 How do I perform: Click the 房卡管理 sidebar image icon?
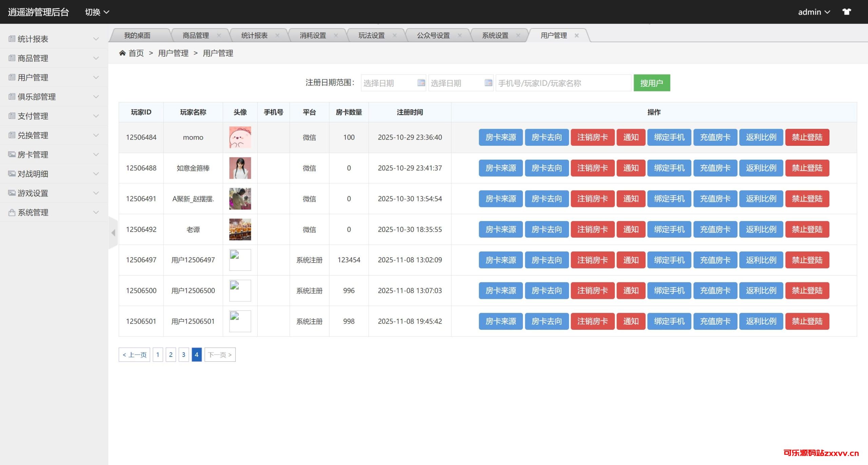(12, 155)
